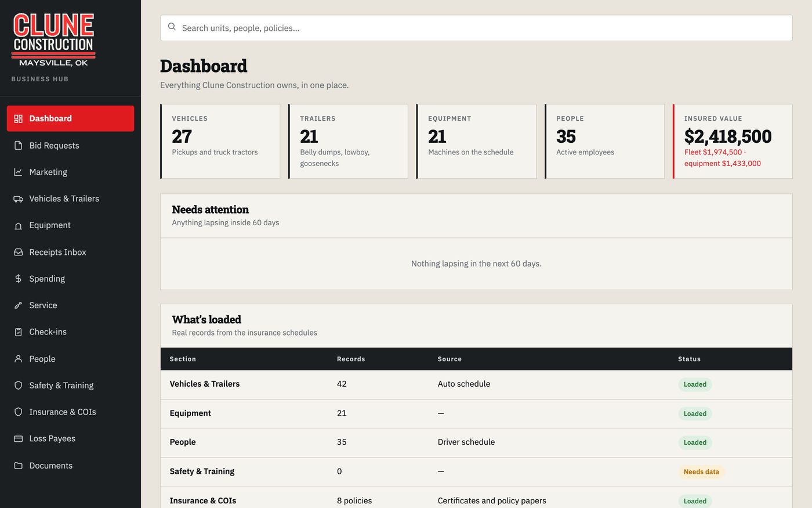Viewport: 812px width, 508px height.
Task: Go to Vehicles & Trailers in sidebar
Action: coord(70,199)
